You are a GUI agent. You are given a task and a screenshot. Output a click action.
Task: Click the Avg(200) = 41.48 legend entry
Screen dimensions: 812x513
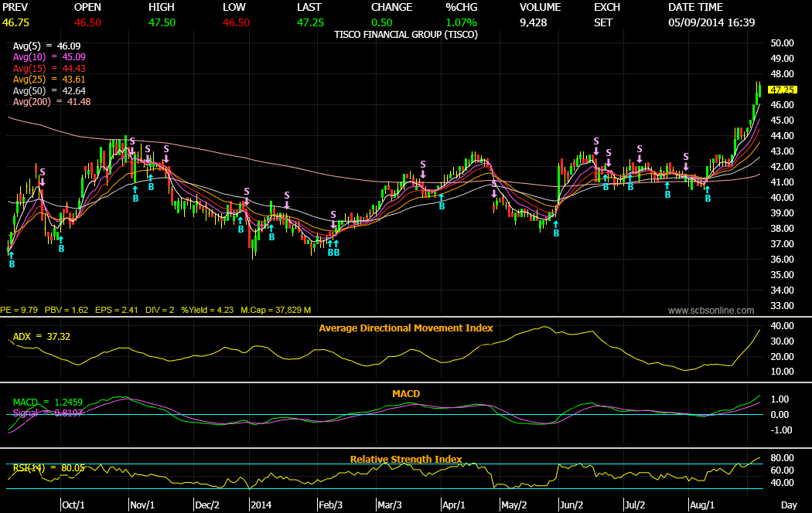[52, 102]
